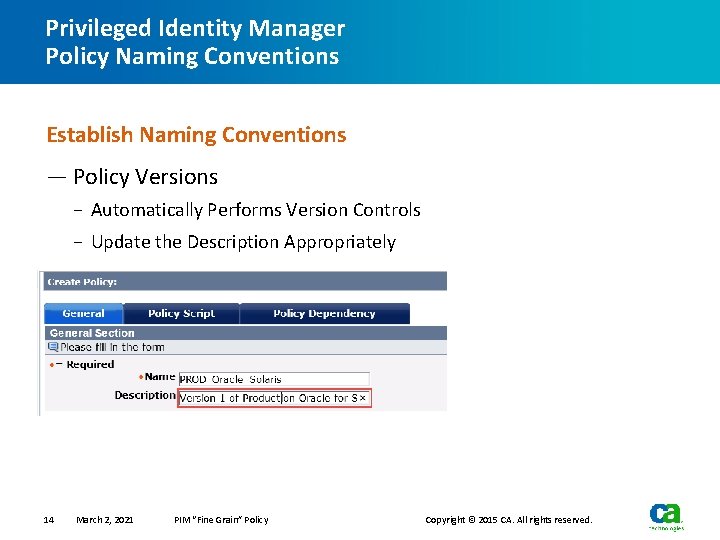Switch to the General tab

[84, 314]
